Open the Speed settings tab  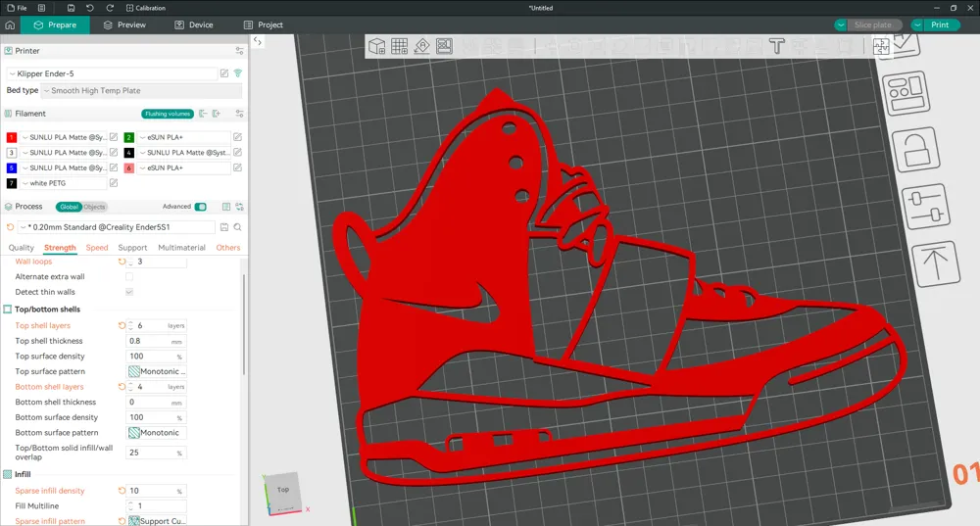pyautogui.click(x=97, y=248)
